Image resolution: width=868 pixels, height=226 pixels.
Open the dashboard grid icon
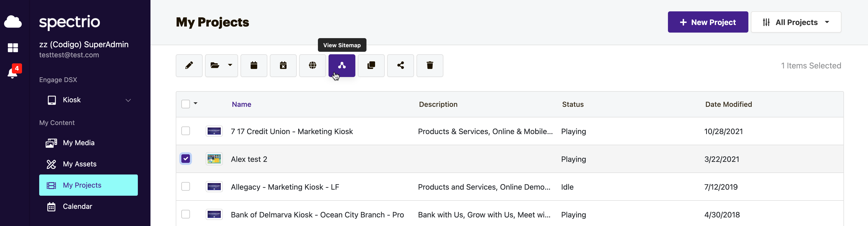click(13, 47)
